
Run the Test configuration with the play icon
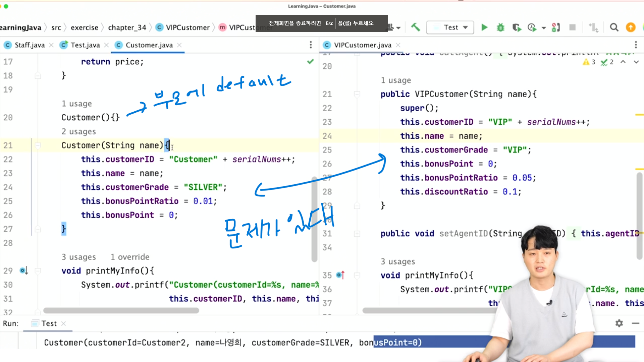click(484, 27)
